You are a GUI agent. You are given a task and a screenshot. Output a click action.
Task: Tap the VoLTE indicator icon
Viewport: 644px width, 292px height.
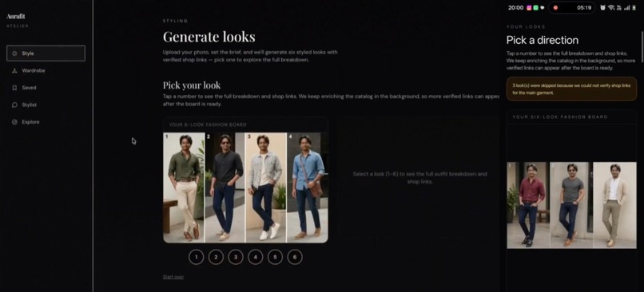pos(619,8)
